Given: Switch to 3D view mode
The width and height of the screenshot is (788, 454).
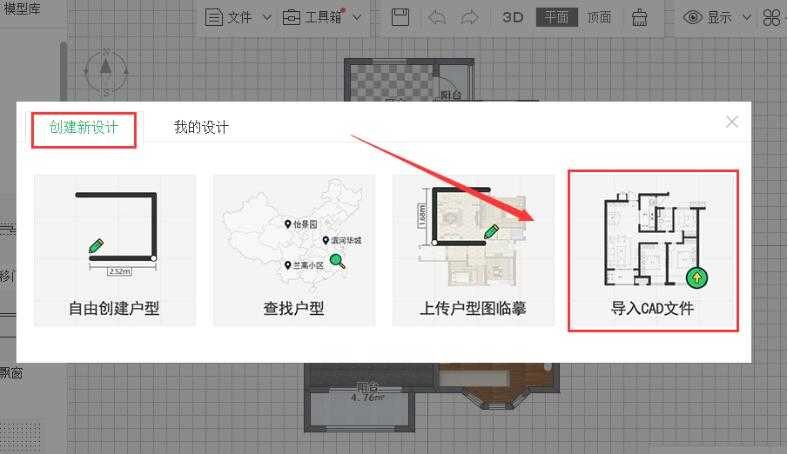Looking at the screenshot, I should pos(513,17).
